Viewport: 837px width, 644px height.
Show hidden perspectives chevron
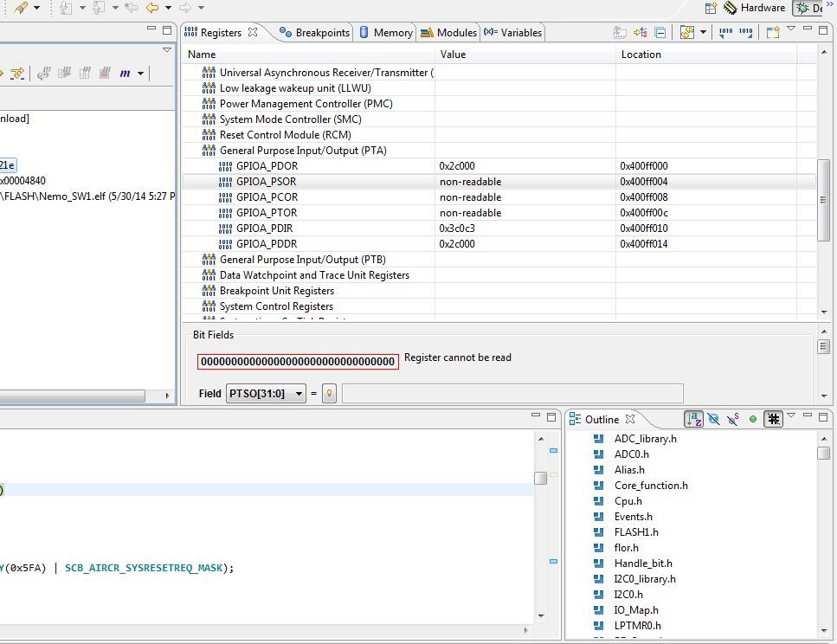pyautogui.click(x=829, y=5)
